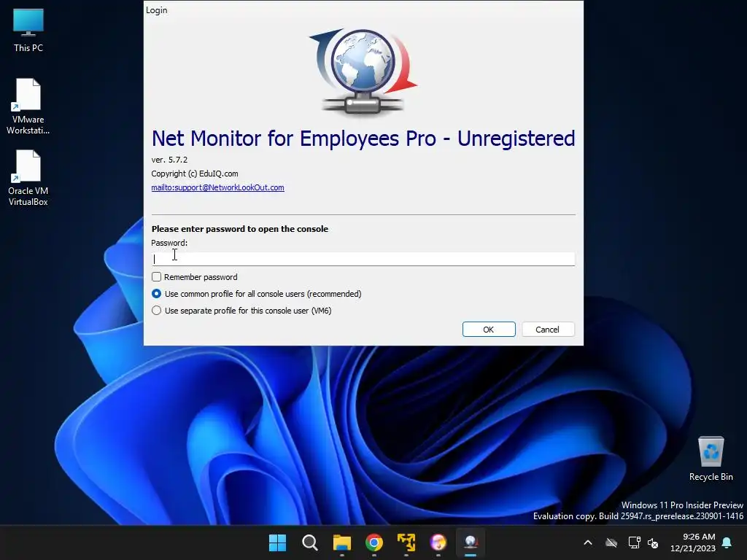Activate Net Monitor taskbar icon
747x560 pixels.
pyautogui.click(x=471, y=542)
